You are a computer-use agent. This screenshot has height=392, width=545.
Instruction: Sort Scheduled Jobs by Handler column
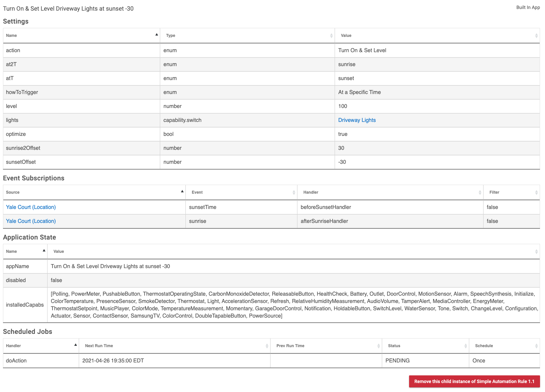pyautogui.click(x=41, y=346)
